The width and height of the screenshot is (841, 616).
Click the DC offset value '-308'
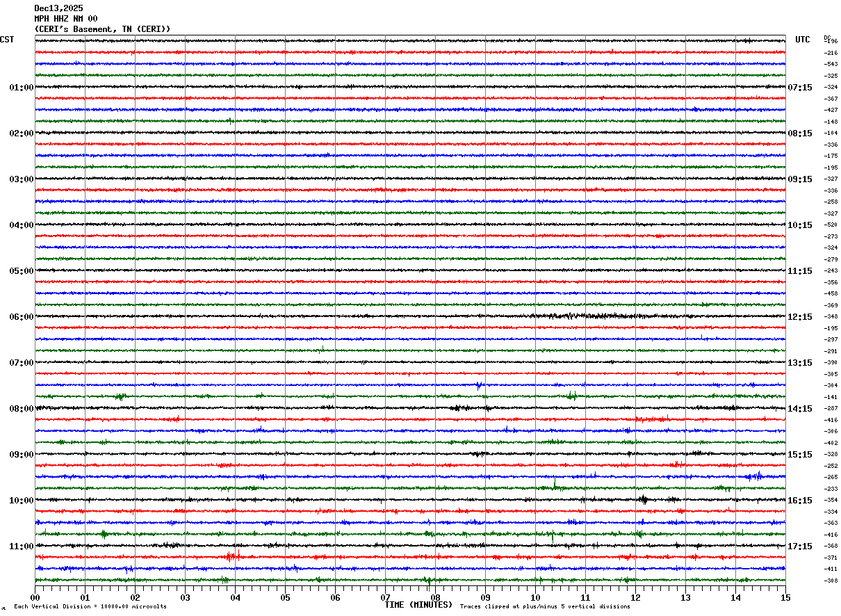pos(831,581)
